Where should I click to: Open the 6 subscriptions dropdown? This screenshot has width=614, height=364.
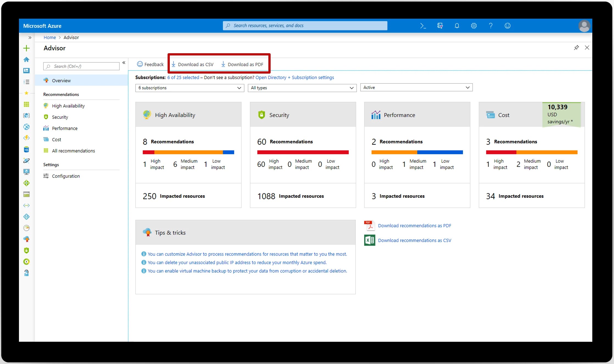click(239, 88)
